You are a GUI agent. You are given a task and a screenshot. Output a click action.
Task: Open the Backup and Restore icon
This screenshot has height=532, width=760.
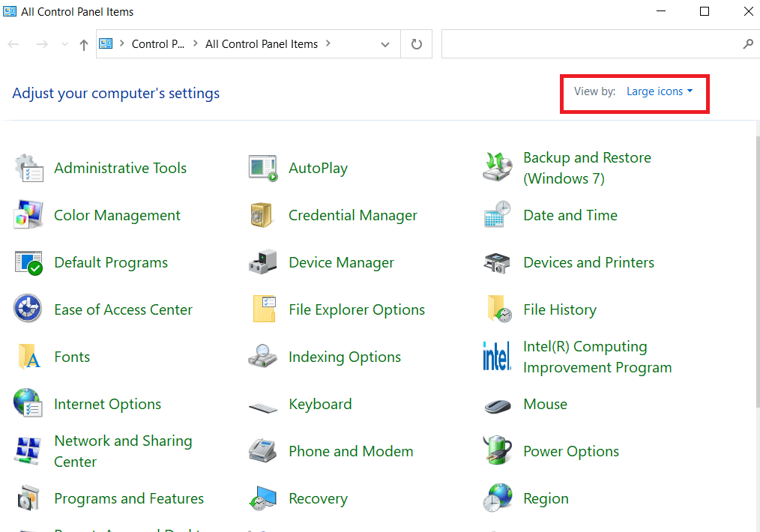[497, 167]
